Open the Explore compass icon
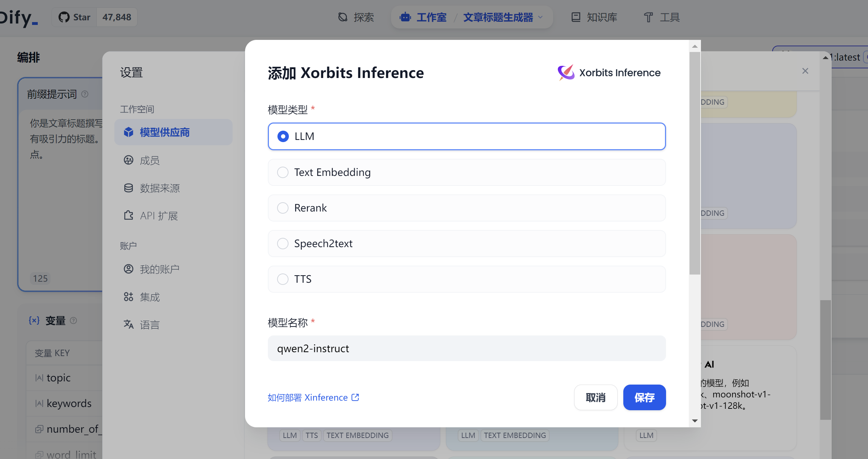This screenshot has width=868, height=459. click(343, 17)
